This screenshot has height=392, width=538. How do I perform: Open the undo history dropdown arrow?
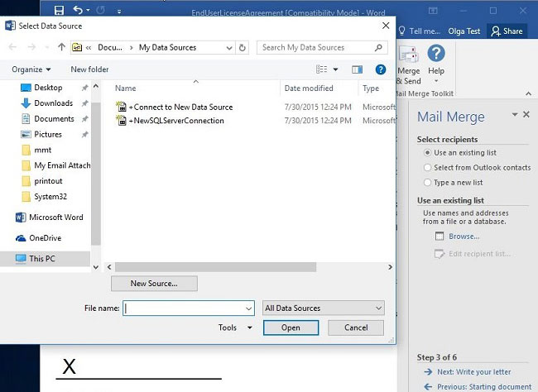(89, 10)
